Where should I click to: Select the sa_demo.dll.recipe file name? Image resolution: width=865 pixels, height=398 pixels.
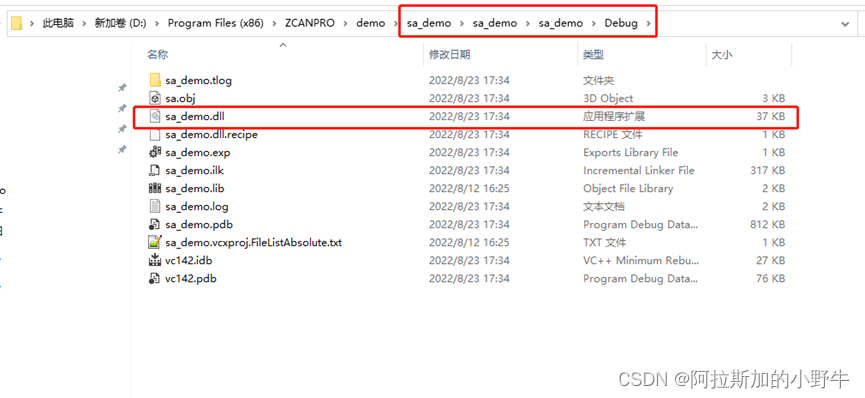click(211, 135)
